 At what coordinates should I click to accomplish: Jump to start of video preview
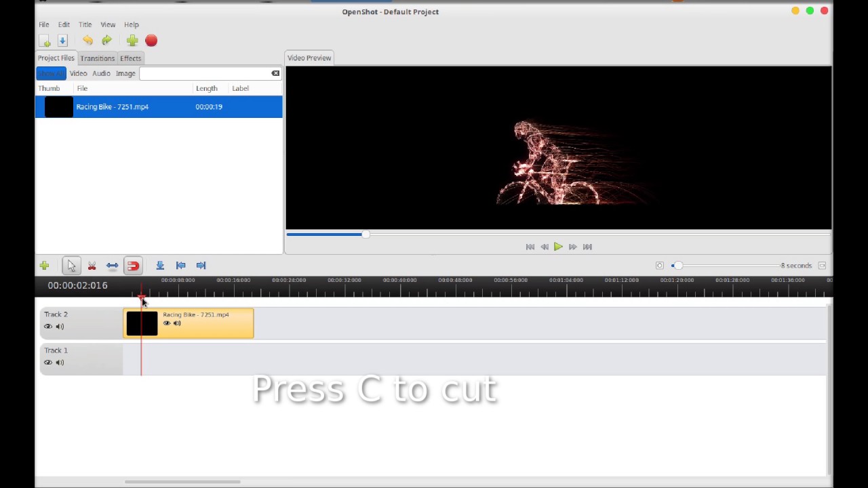530,247
